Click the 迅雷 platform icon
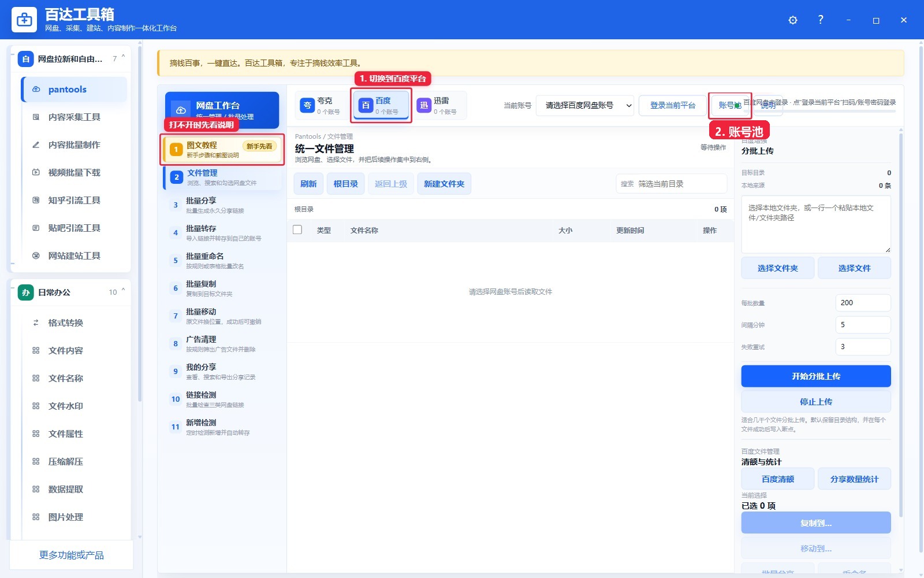The height and width of the screenshot is (578, 924). click(424, 105)
